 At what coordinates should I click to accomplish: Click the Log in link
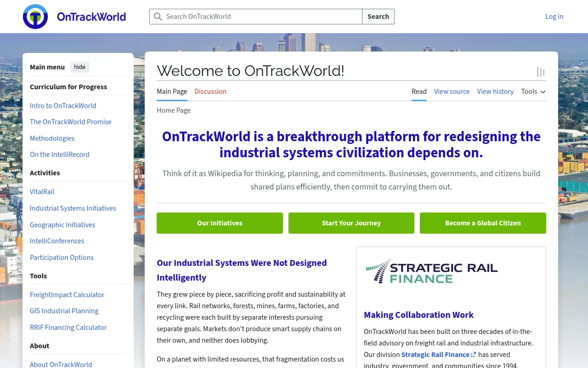point(554,17)
